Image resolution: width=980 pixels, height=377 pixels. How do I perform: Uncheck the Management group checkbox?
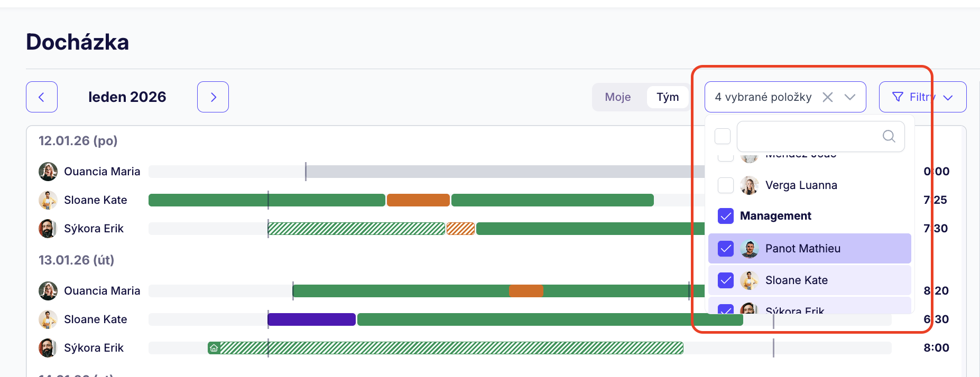pos(726,216)
